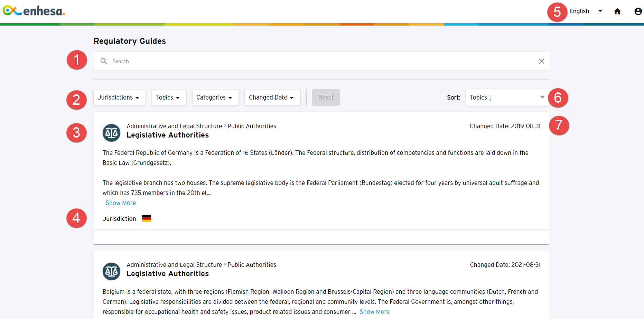Click the Germany guide's Public Authorities breadcrumb
The height and width of the screenshot is (319, 644).
pos(252,126)
